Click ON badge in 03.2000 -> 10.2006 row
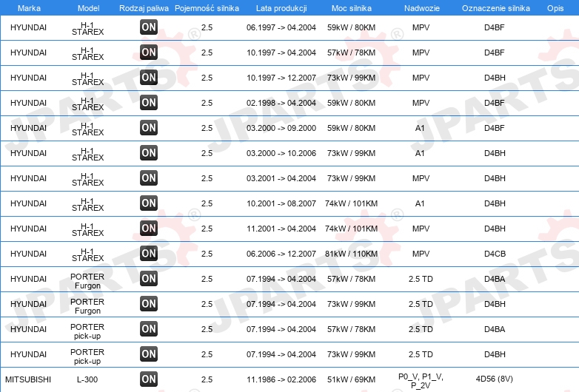The image size is (579, 392). pyautogui.click(x=149, y=152)
